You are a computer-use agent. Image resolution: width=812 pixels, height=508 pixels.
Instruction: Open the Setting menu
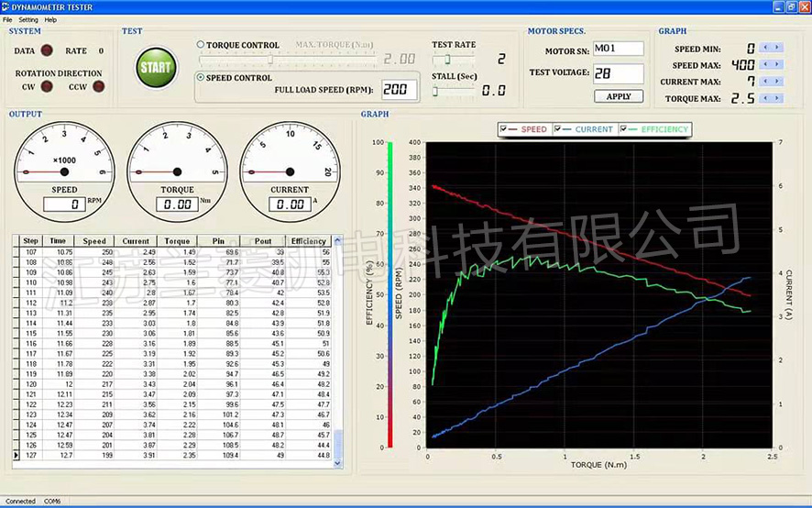28,19
